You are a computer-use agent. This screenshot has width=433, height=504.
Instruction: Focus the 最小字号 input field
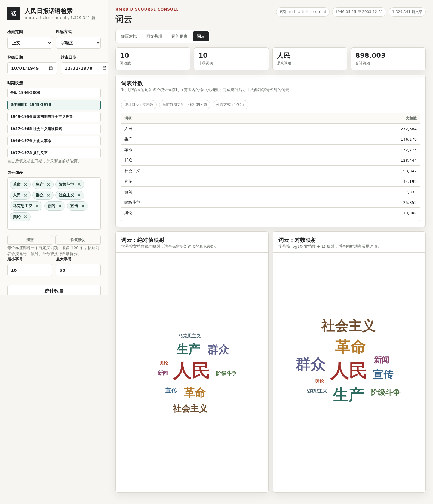(30, 270)
